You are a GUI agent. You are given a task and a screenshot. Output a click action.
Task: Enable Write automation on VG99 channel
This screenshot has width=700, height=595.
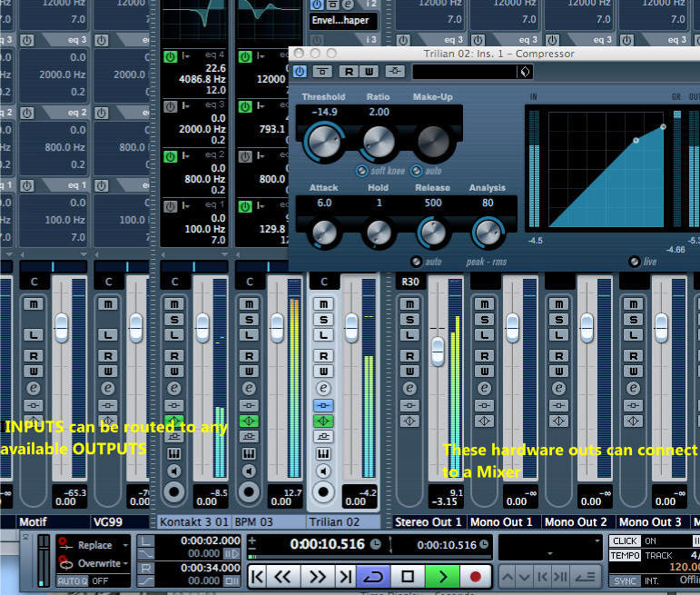108,372
